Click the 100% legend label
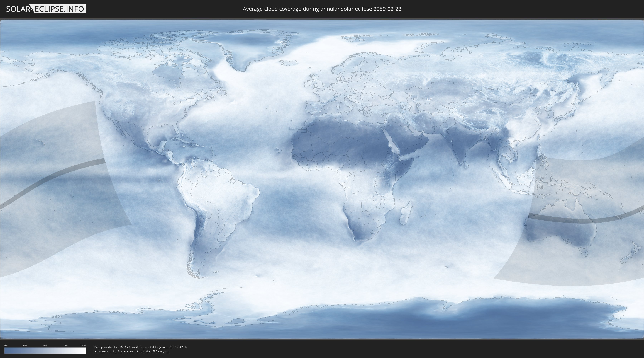Image resolution: width=644 pixels, height=358 pixels. tap(83, 345)
